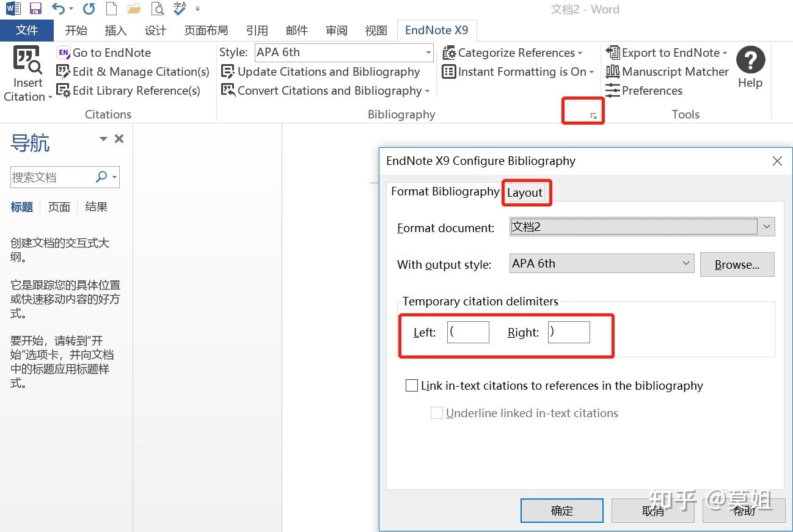
Task: Open Edit & Manage Citation(s)
Action: [133, 72]
